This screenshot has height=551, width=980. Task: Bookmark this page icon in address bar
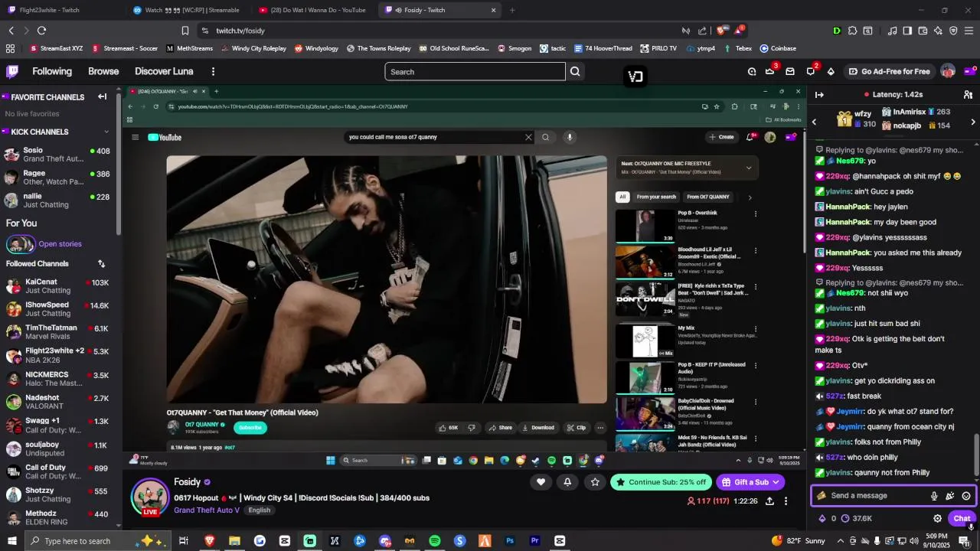(185, 31)
